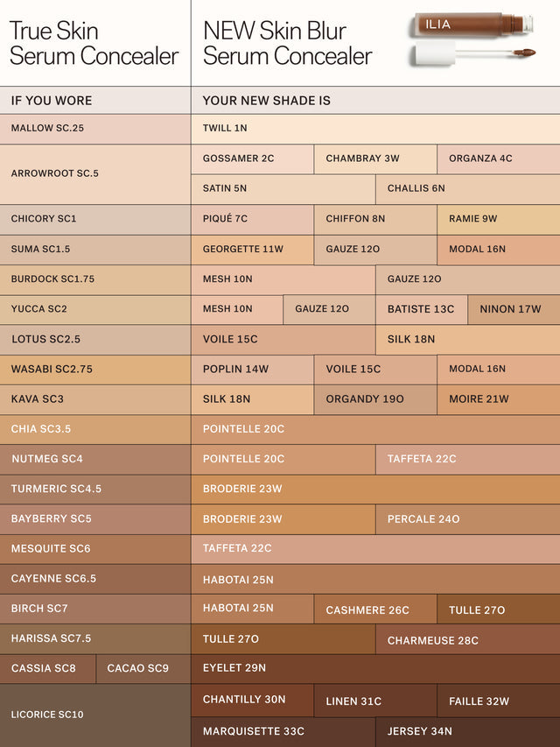Viewport: 560px width, 747px height.
Task: Pick Modal 16N in the Suma row
Action: tap(499, 250)
